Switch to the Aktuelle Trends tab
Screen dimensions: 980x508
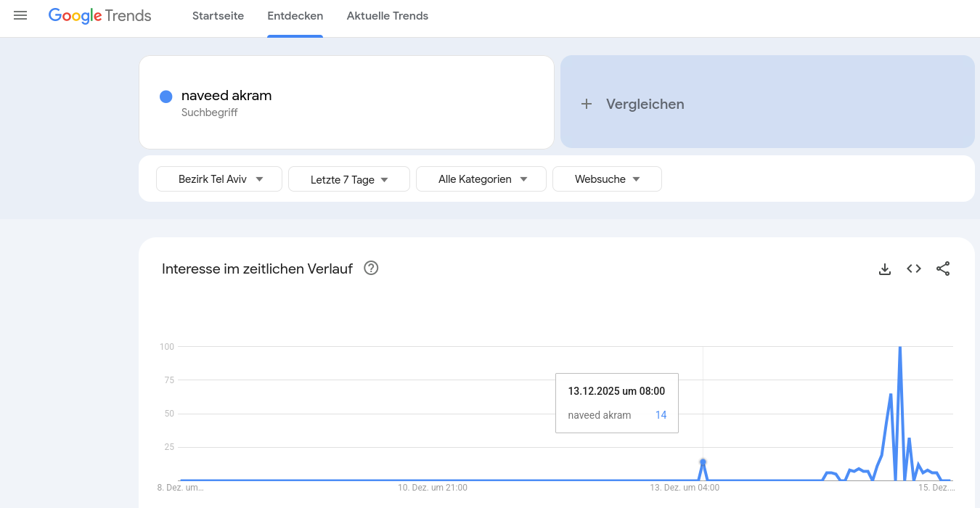[x=387, y=16]
